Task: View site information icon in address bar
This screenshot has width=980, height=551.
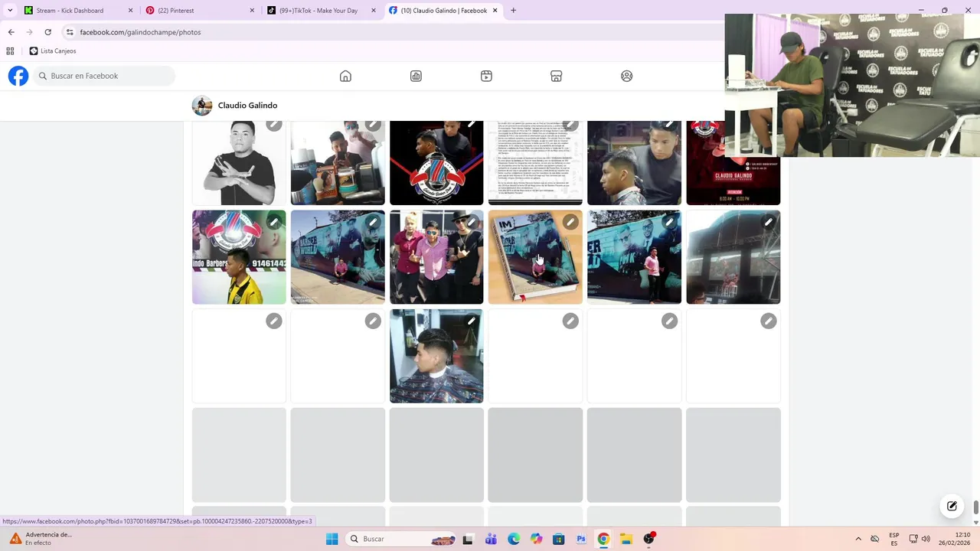Action: coord(70,32)
